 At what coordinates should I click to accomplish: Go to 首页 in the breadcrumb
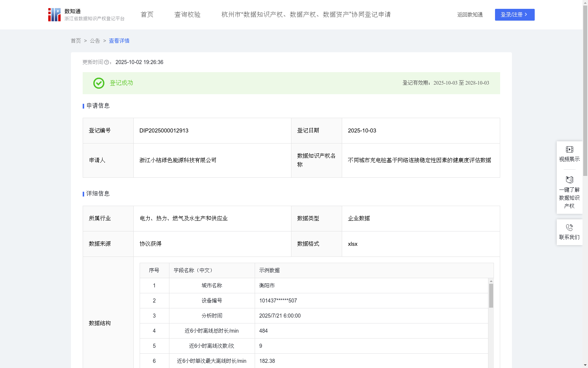click(x=76, y=41)
